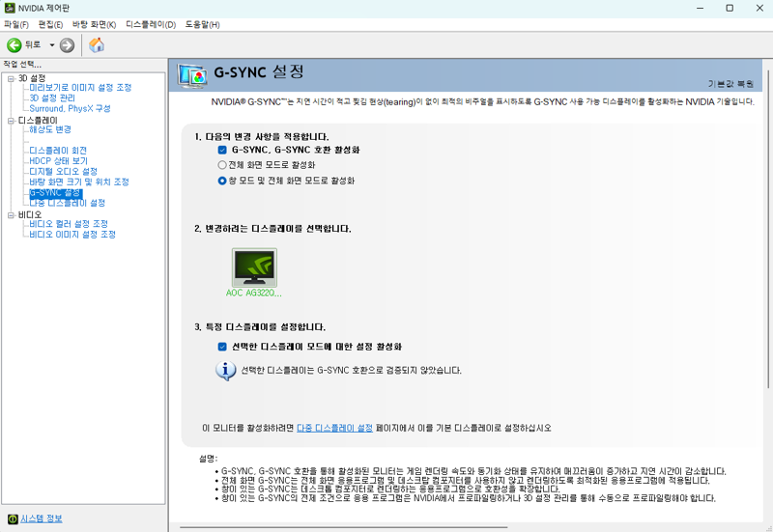Click the information bubble icon
Screen dimensions: 773x532
[226, 371]
